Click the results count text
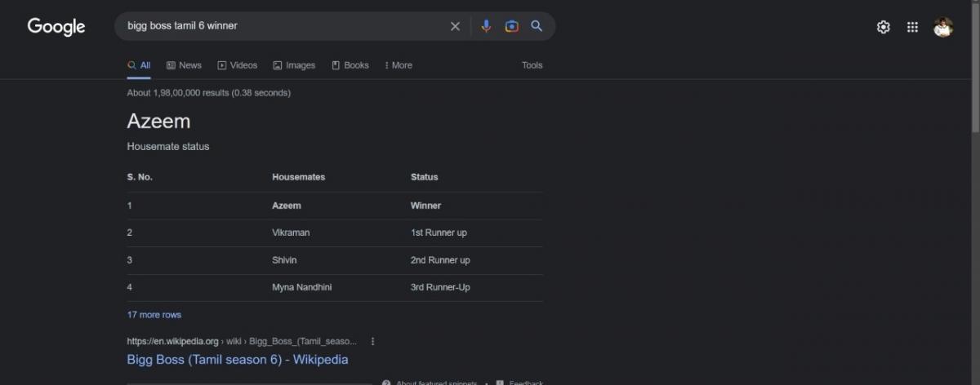 (x=208, y=93)
